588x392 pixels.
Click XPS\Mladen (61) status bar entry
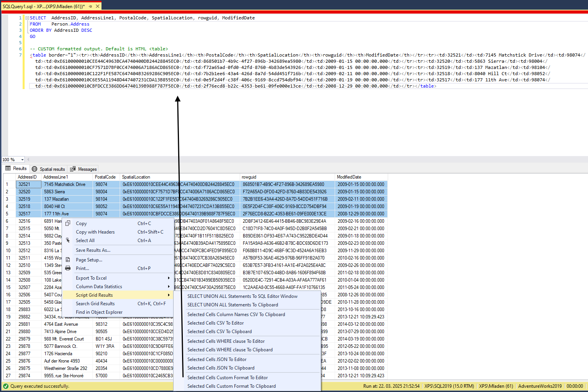coord(496,386)
